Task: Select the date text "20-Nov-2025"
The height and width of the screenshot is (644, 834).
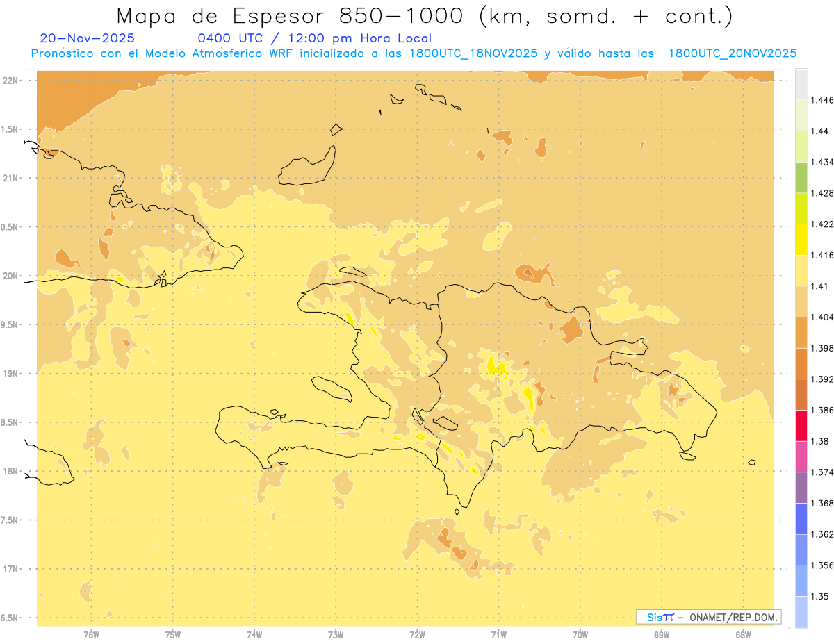Action: point(88,39)
